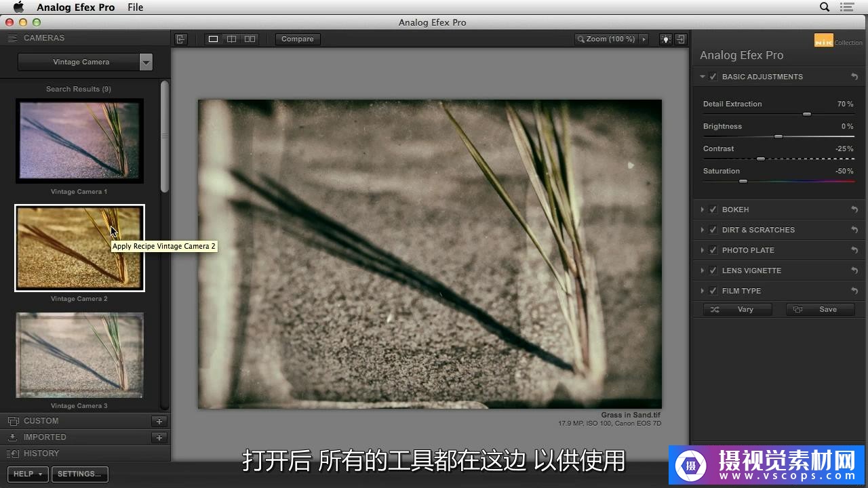Switch to side-by-side preview view
Screen dimensions: 868x488
[x=250, y=39]
